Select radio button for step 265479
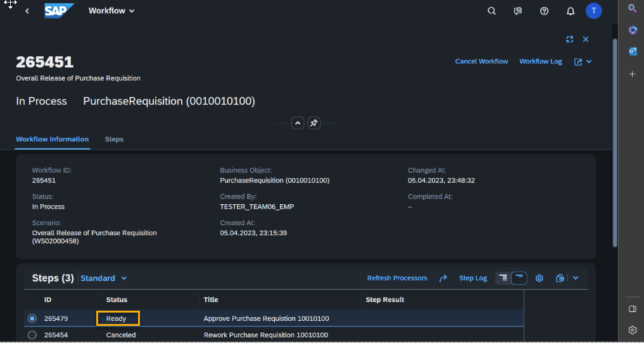Image resolution: width=644 pixels, height=343 pixels. pyautogui.click(x=32, y=318)
